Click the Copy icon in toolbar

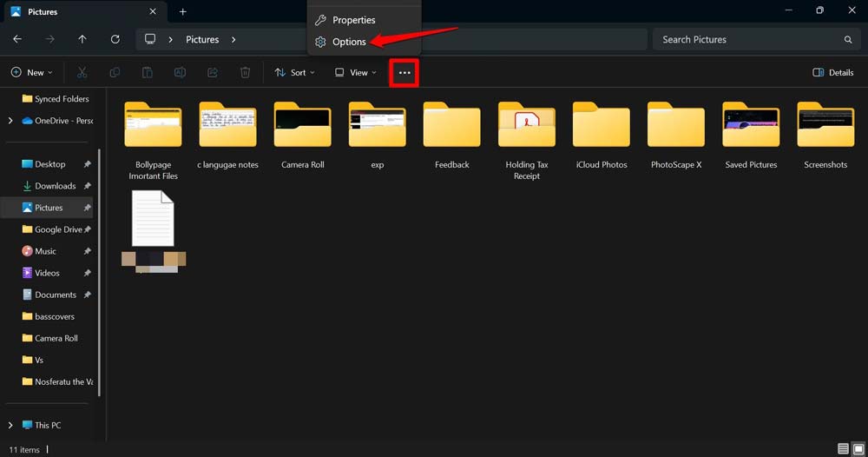(115, 73)
